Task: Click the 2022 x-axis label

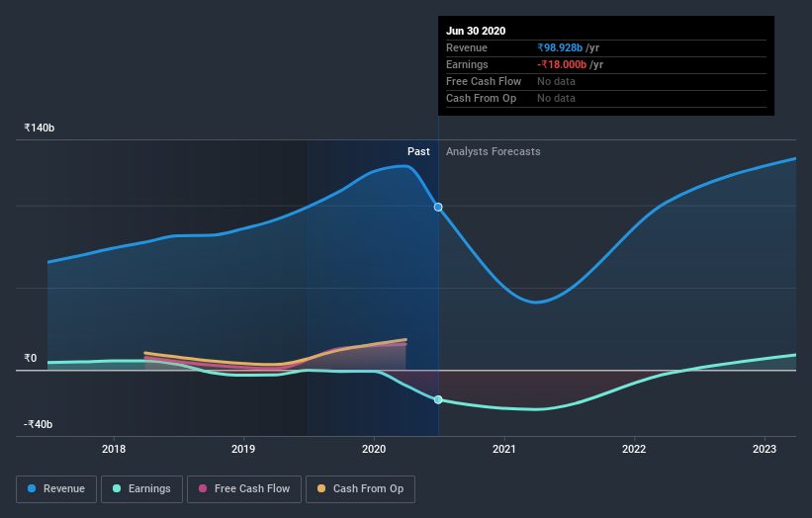Action: point(634,449)
